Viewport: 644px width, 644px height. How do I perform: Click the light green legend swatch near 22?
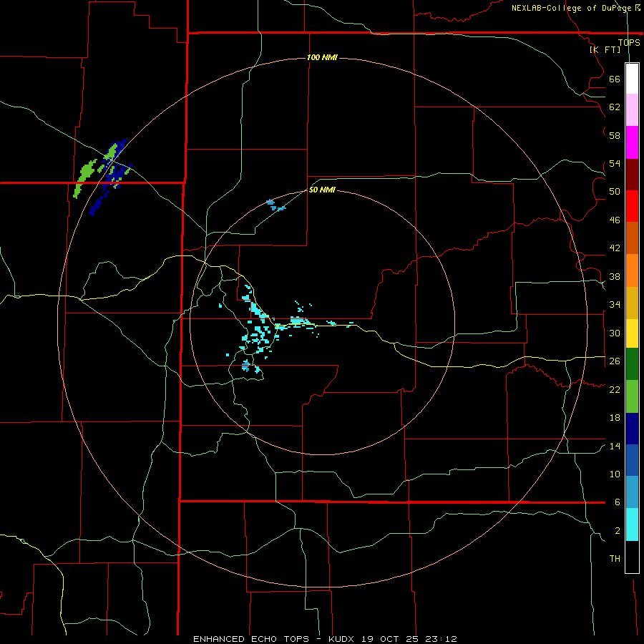pos(632,396)
